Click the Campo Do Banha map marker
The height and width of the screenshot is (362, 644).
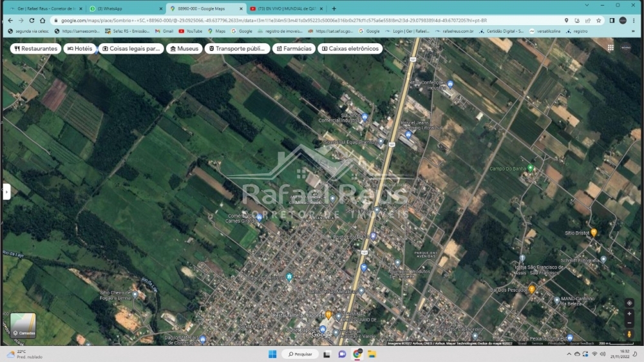(530, 168)
